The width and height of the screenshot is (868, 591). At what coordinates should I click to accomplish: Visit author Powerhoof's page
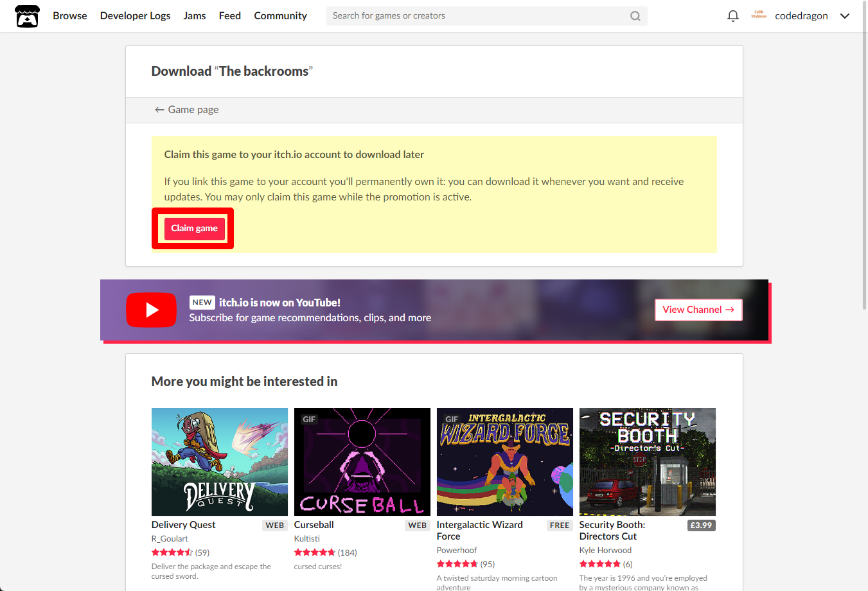(x=457, y=551)
